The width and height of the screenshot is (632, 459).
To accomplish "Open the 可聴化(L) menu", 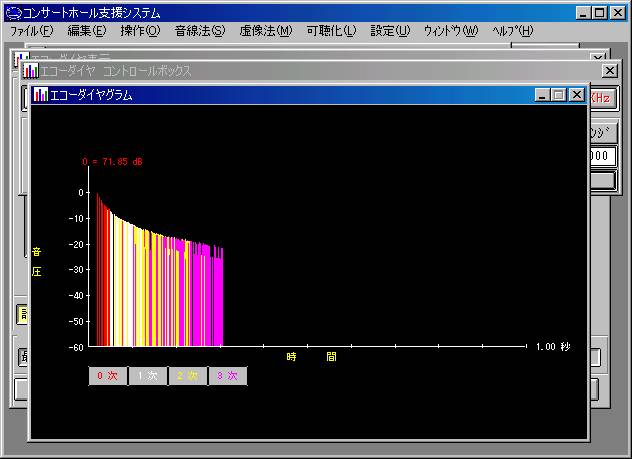I will coord(331,31).
